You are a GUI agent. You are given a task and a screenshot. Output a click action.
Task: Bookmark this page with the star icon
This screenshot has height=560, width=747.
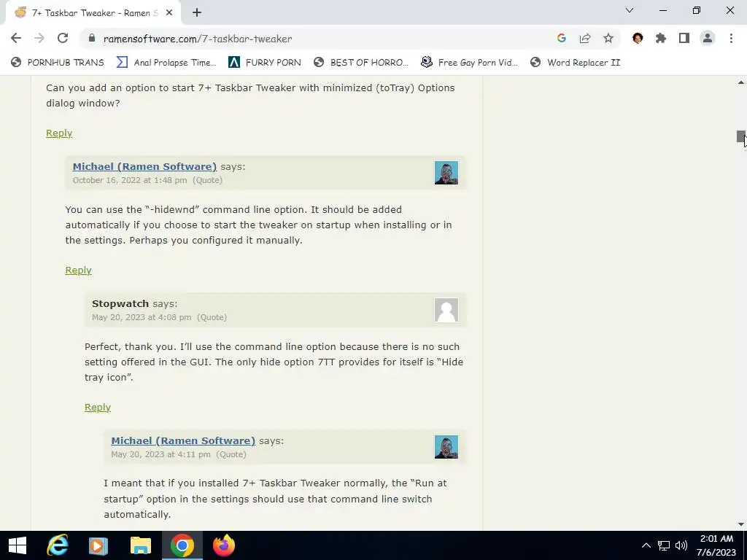pos(608,38)
